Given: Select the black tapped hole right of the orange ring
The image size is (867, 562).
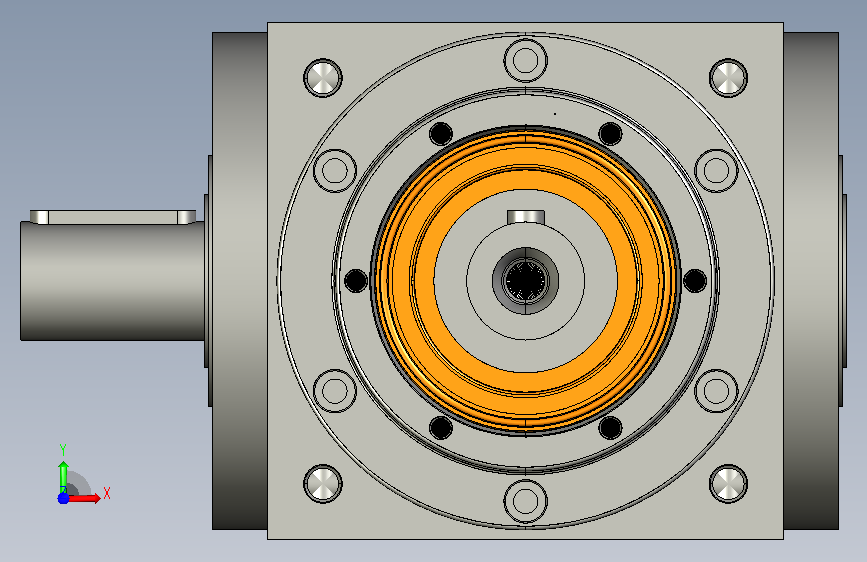Looking at the screenshot, I should click(x=695, y=280).
